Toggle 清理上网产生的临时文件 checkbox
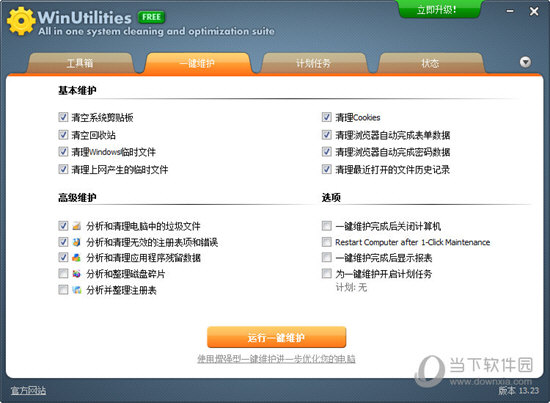 [63, 169]
